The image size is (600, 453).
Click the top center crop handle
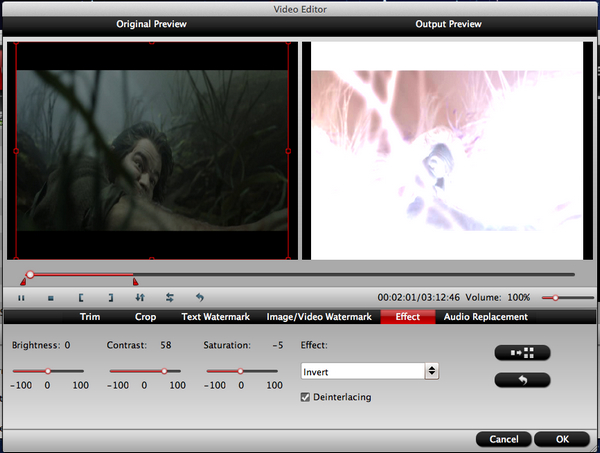pos(152,43)
